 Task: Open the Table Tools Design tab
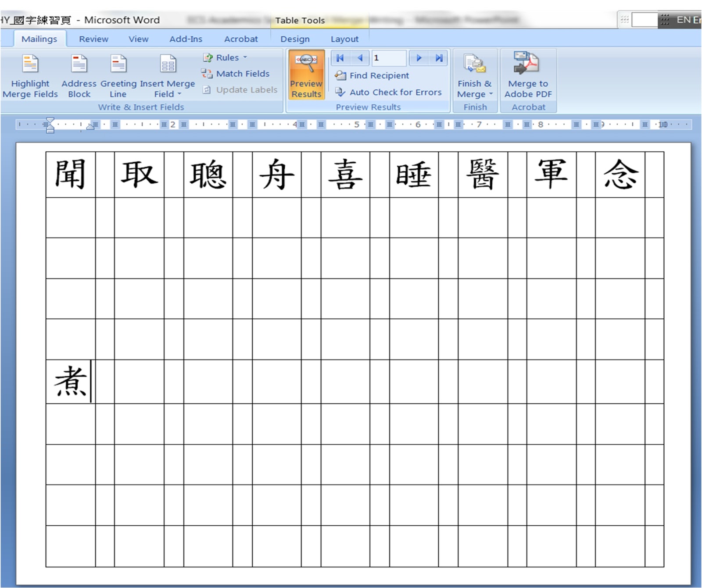[295, 39]
